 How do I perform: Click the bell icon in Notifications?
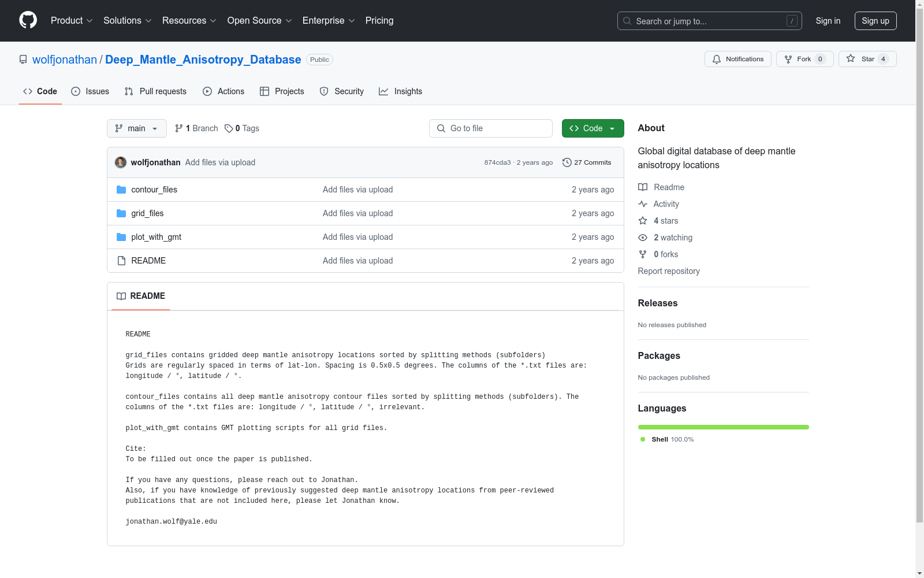(x=717, y=59)
